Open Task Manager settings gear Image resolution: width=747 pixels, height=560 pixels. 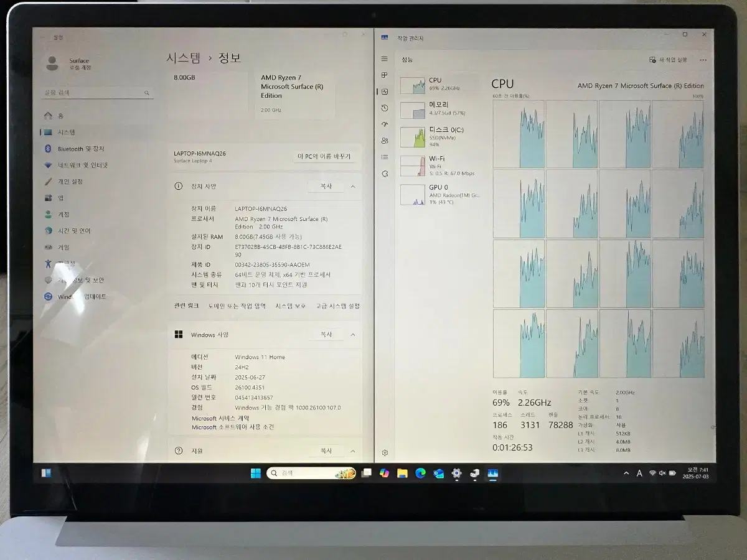(385, 452)
